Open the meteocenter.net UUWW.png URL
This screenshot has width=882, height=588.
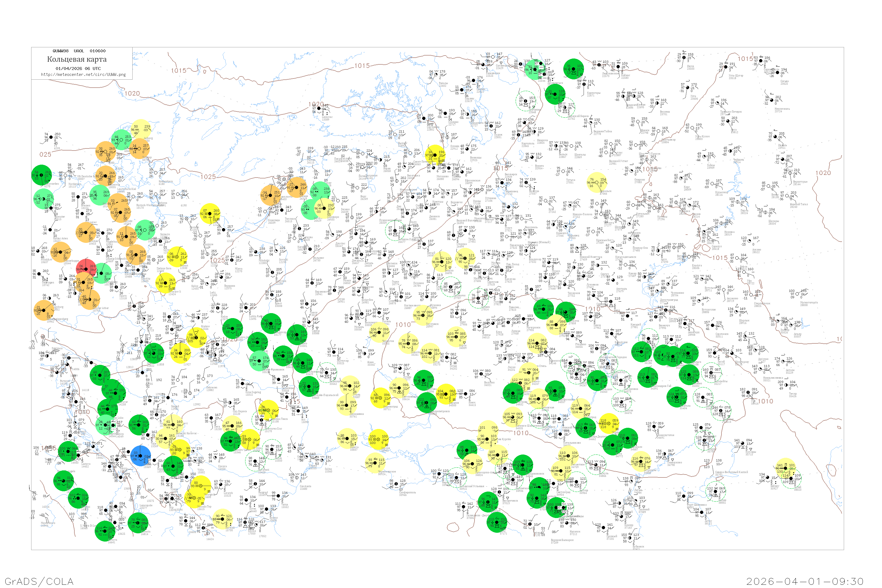[x=83, y=74]
